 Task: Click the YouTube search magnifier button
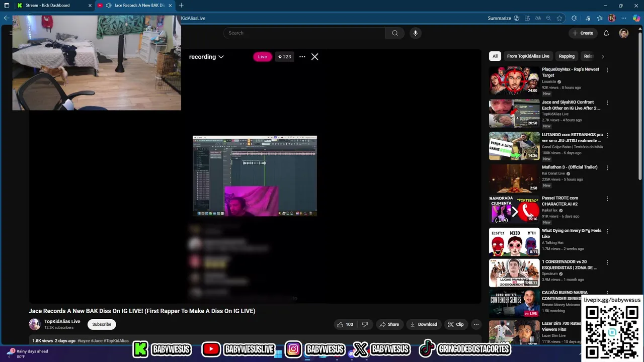(x=395, y=33)
